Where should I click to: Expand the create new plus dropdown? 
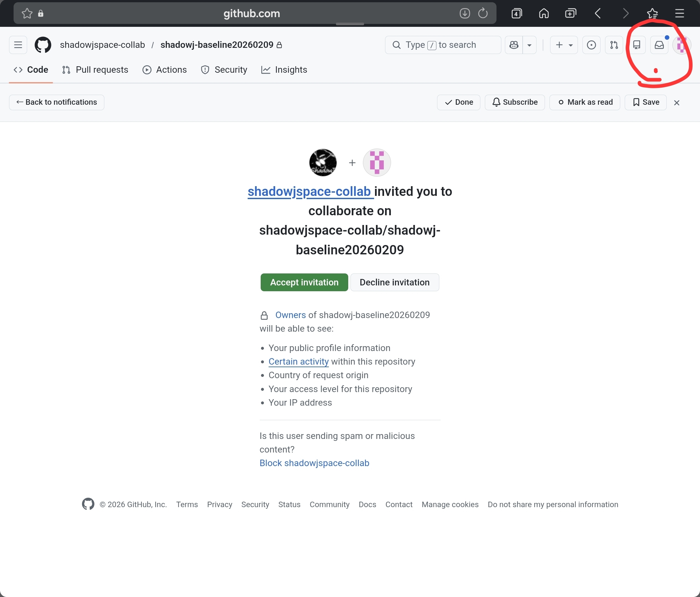tap(563, 45)
